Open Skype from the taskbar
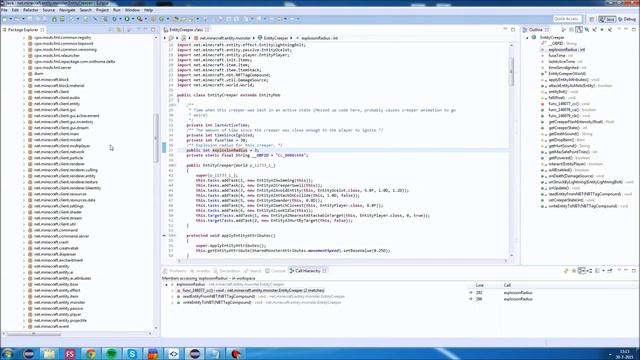The width and height of the screenshot is (640, 360). point(132,353)
